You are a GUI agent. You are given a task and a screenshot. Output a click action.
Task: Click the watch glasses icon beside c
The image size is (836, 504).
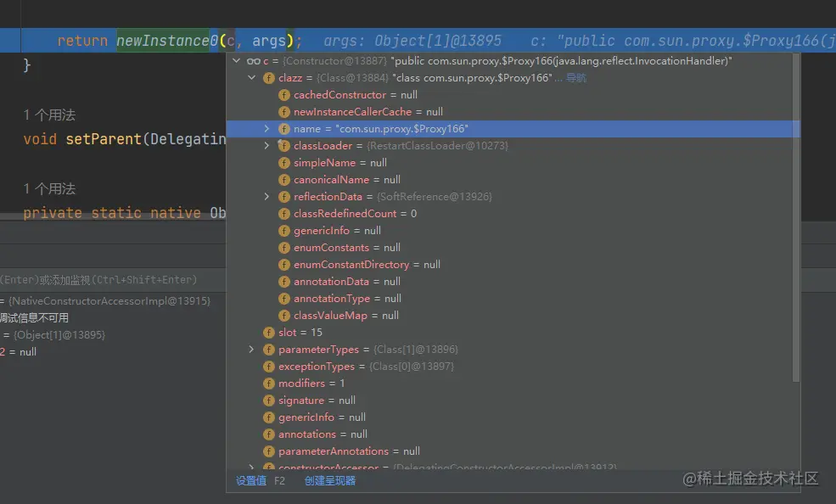[253, 61]
